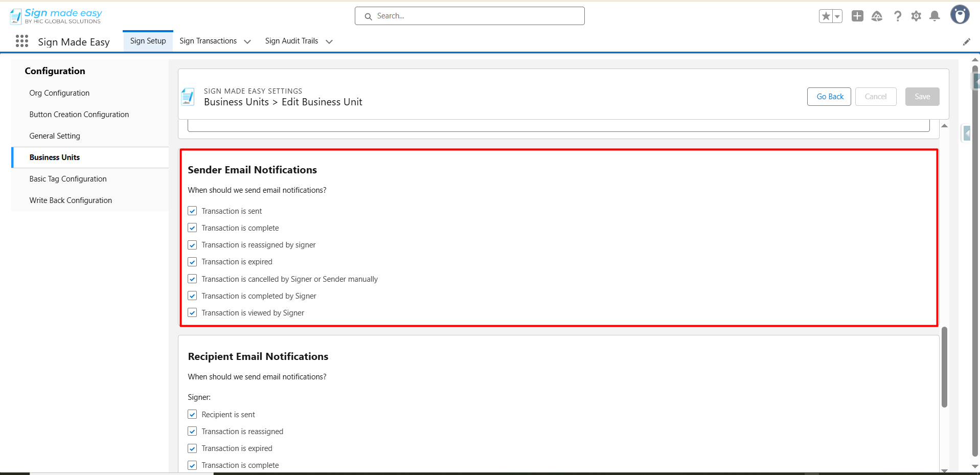Viewport: 980px width, 475px height.
Task: Click the global Search field
Action: 469,16
